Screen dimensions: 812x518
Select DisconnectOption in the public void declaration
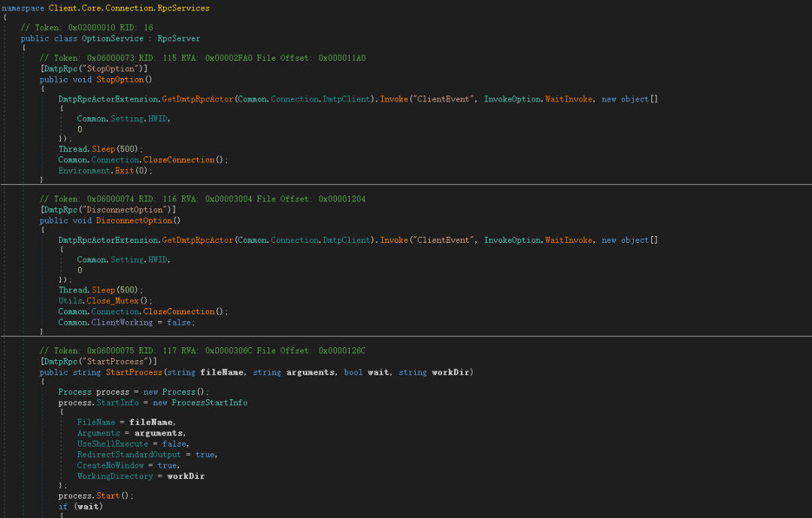click(x=134, y=221)
